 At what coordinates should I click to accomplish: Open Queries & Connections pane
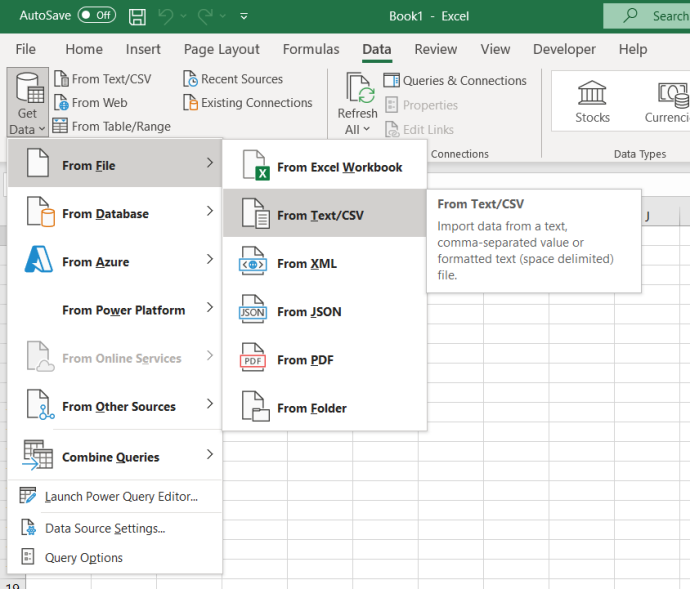point(455,81)
